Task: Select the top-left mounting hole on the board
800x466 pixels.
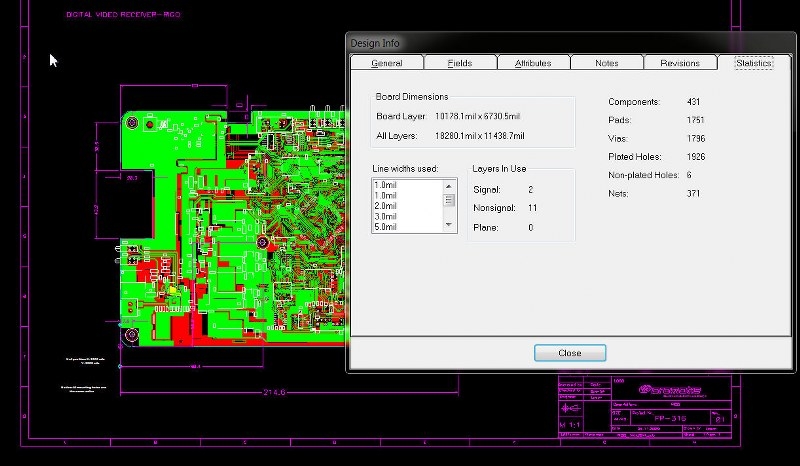Action: point(133,120)
